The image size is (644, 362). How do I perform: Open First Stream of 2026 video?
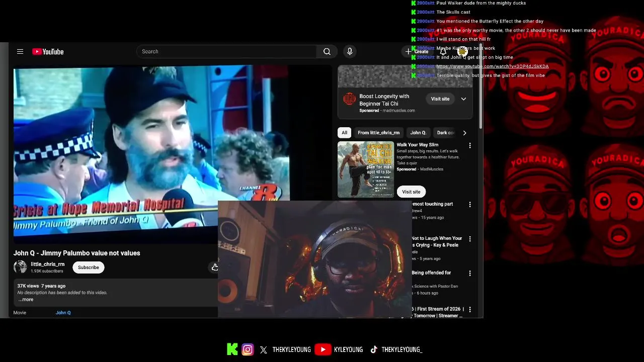pos(437,312)
